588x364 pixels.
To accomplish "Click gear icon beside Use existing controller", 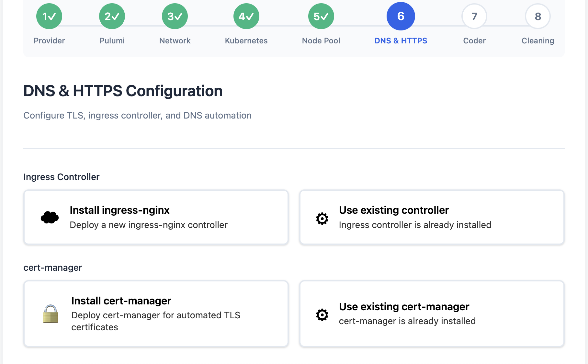I will 322,219.
